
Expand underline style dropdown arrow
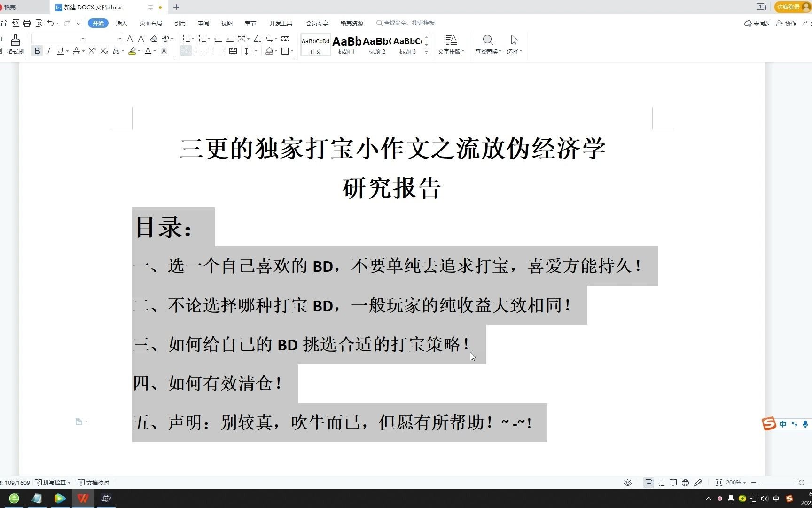[x=68, y=51]
